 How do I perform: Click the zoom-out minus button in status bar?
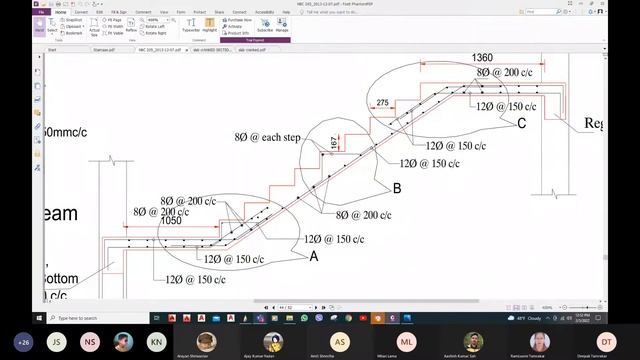tap(564, 307)
